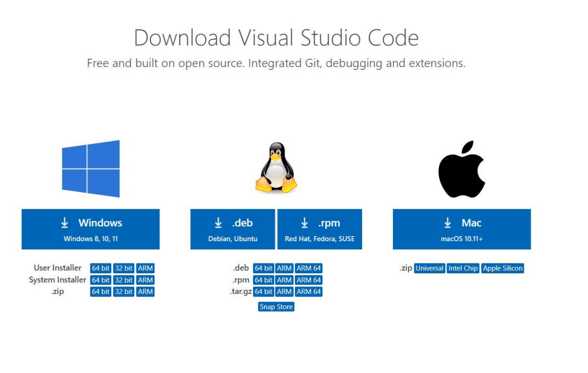Get the Windows User Installer 64 bit
The height and width of the screenshot is (373, 588).
100,268
